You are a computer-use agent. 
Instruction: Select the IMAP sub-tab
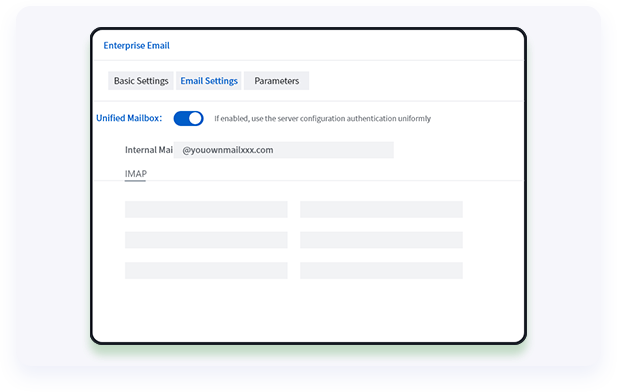pyautogui.click(x=135, y=174)
